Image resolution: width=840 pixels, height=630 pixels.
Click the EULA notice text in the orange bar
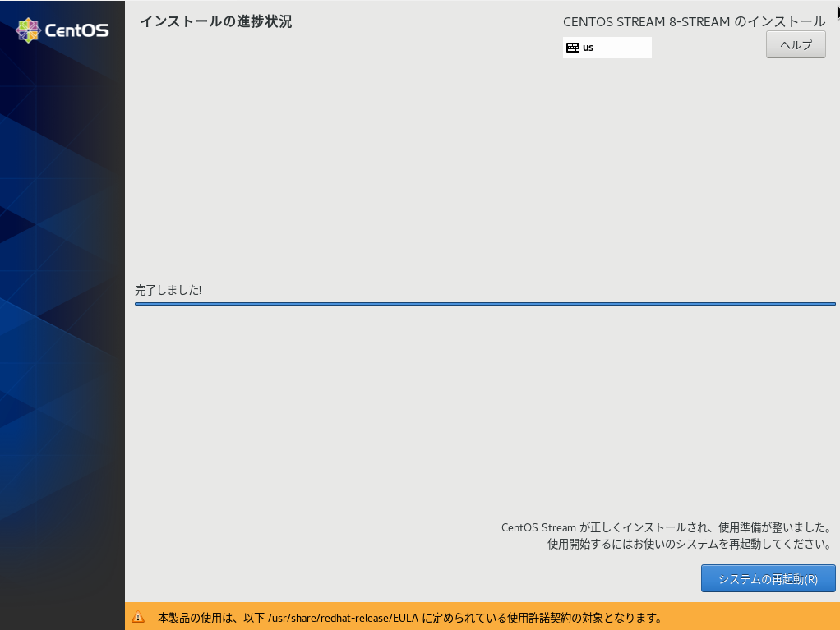[x=410, y=618]
